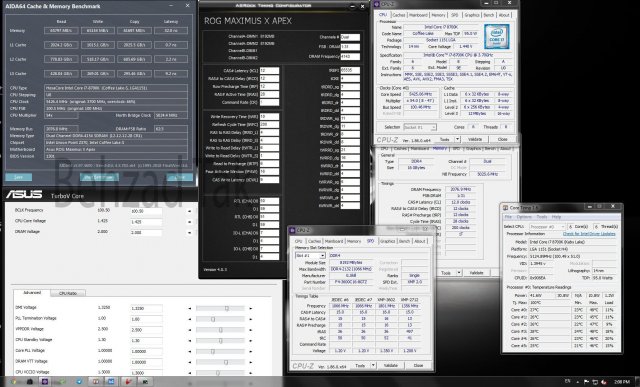640x387 pixels.
Task: Open the Action Center flag tray icon
Action: [587, 382]
